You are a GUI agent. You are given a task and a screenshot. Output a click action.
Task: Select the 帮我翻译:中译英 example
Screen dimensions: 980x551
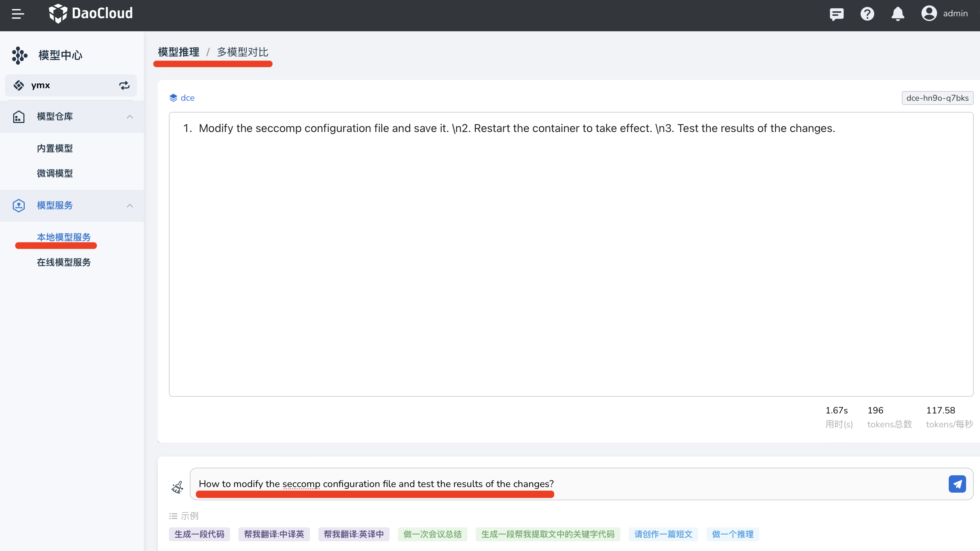274,535
